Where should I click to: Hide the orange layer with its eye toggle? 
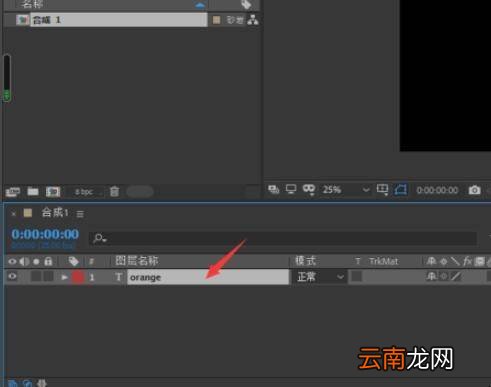pos(12,276)
